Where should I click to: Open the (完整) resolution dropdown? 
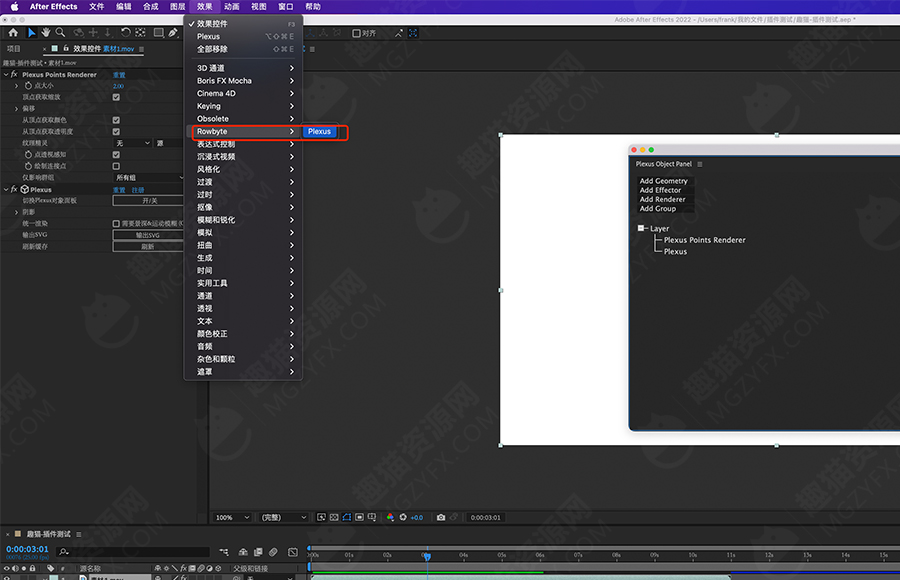(284, 517)
